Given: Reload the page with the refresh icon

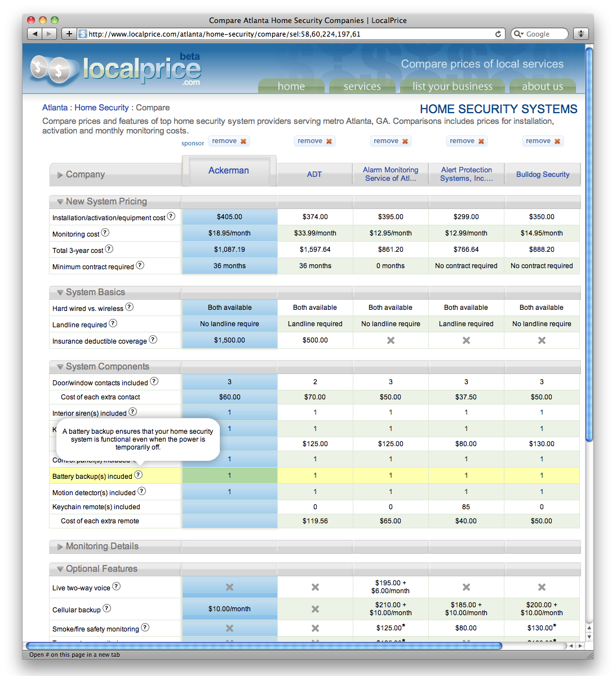Looking at the screenshot, I should coord(498,34).
